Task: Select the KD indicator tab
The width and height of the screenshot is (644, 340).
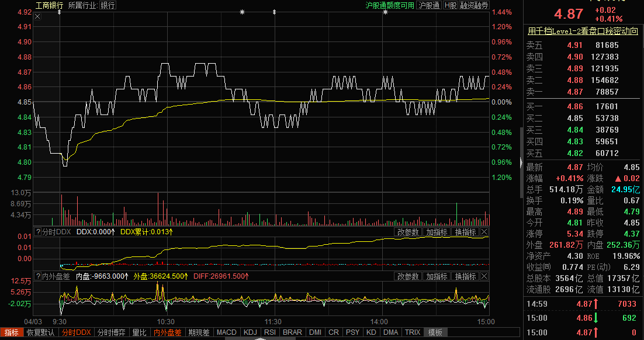Action: [x=371, y=332]
